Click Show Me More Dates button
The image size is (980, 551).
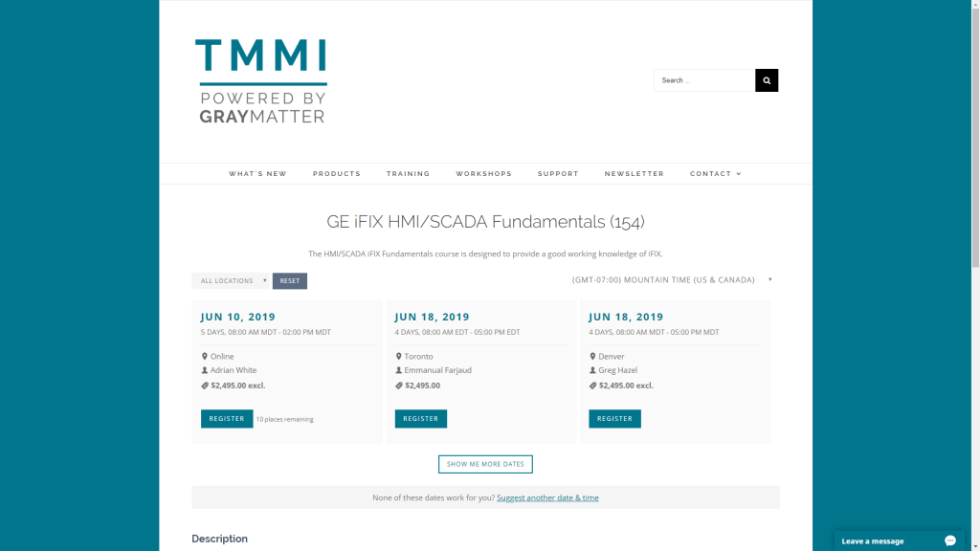[x=485, y=464]
